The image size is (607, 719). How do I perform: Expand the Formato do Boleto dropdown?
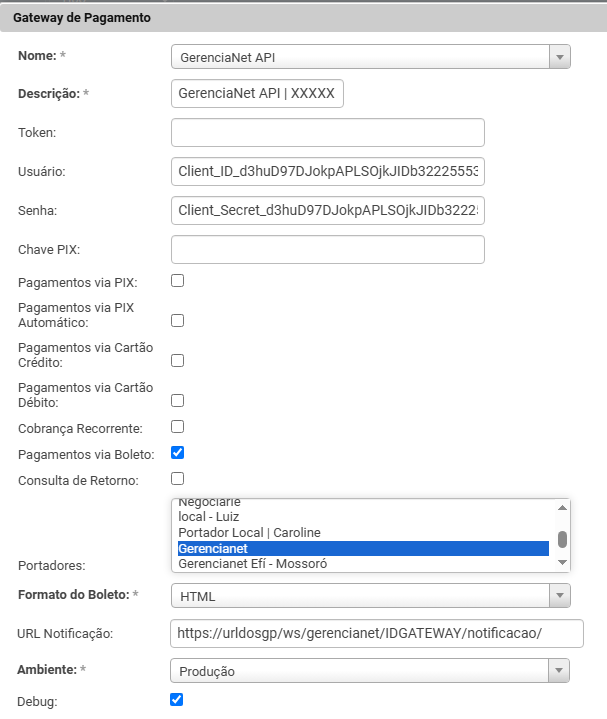point(370,596)
